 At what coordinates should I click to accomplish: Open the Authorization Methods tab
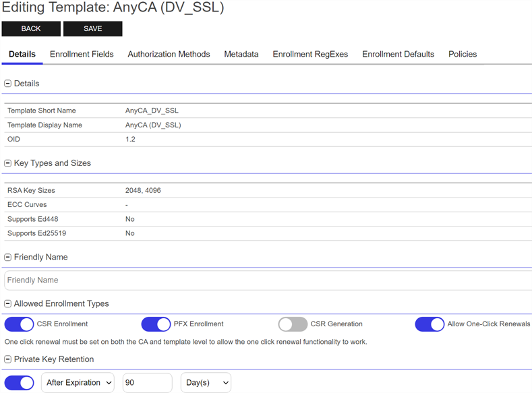pyautogui.click(x=169, y=54)
